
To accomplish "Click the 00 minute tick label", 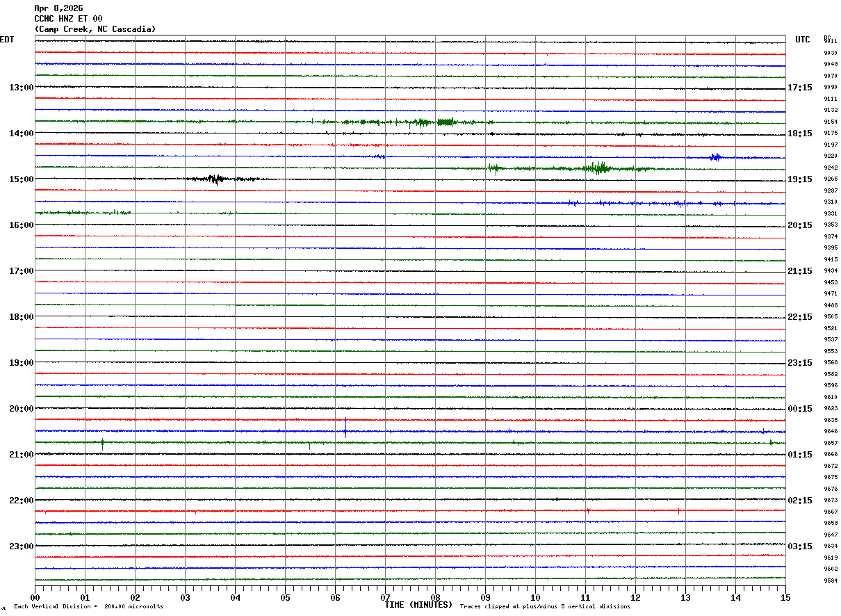I will (35, 597).
